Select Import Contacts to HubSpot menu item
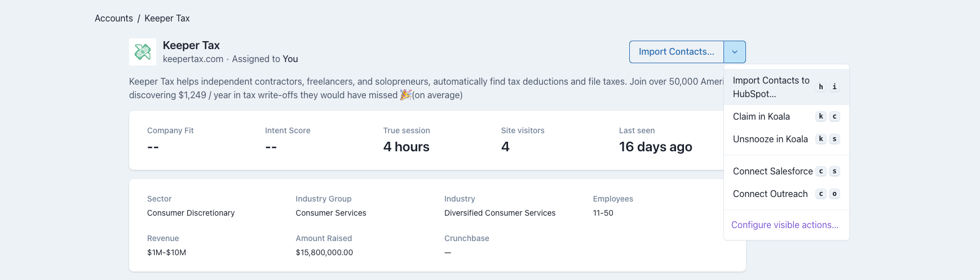 (x=771, y=87)
